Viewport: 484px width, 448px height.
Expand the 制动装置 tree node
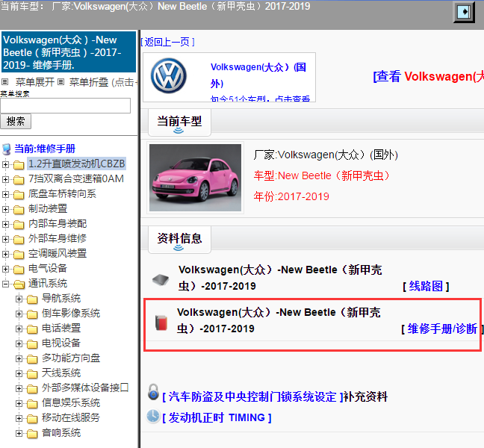pos(5,209)
